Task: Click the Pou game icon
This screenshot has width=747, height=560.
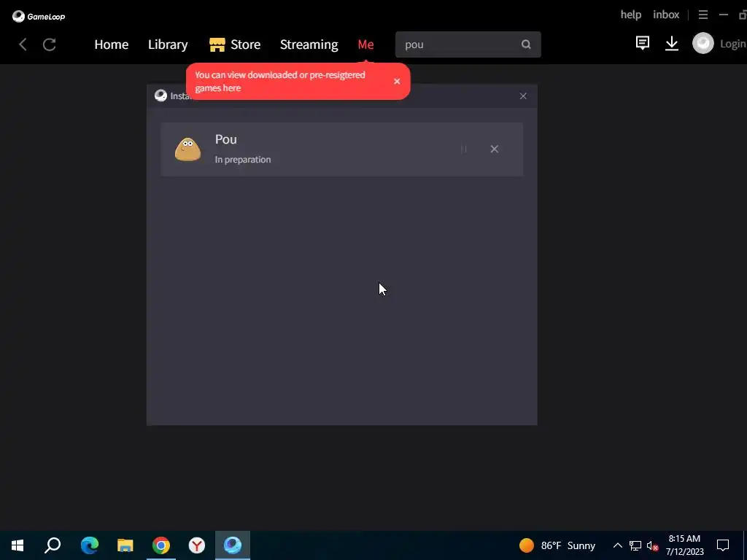Action: [187, 149]
